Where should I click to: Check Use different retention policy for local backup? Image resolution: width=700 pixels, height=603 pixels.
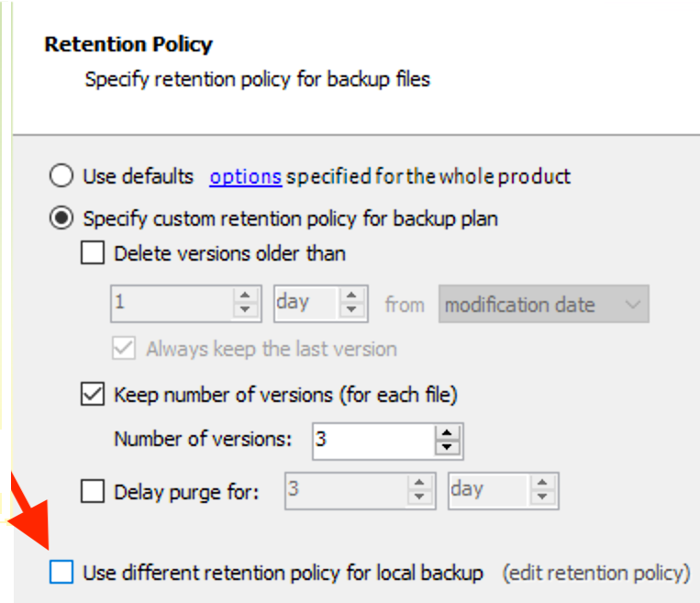click(x=61, y=573)
